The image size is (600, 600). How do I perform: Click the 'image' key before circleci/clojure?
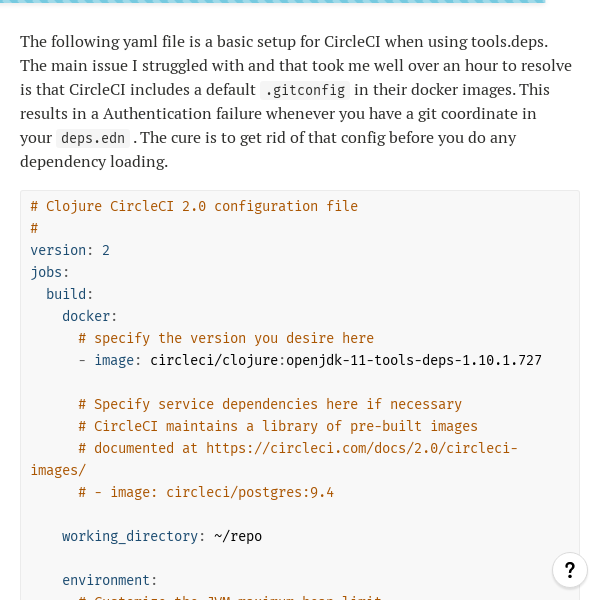point(114,360)
